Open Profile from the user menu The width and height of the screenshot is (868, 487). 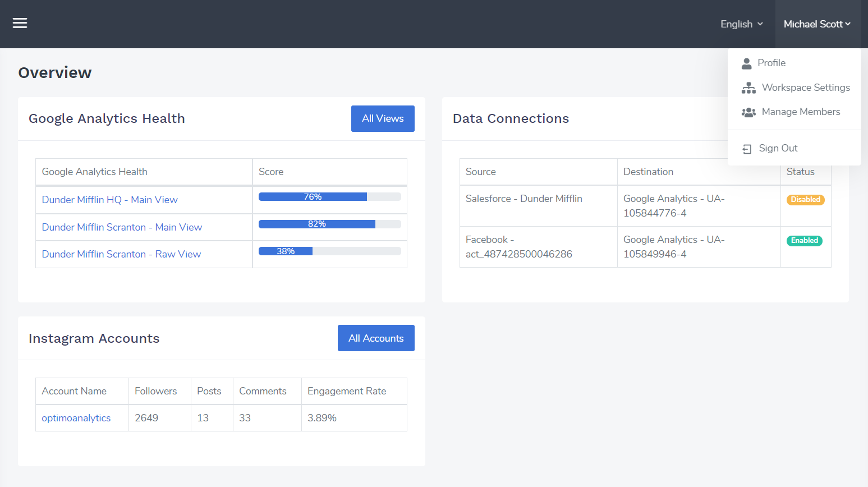[794, 63]
